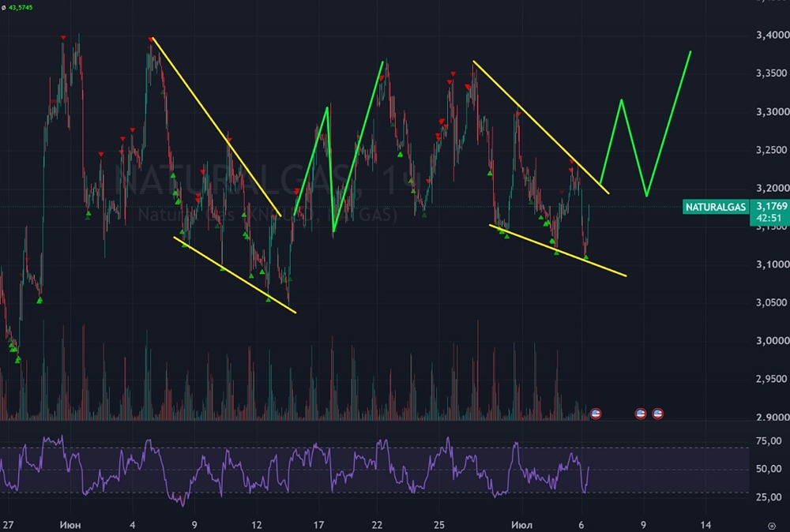Click the 3,0000 price scale label
Screen dimensions: 790x532
pos(772,341)
